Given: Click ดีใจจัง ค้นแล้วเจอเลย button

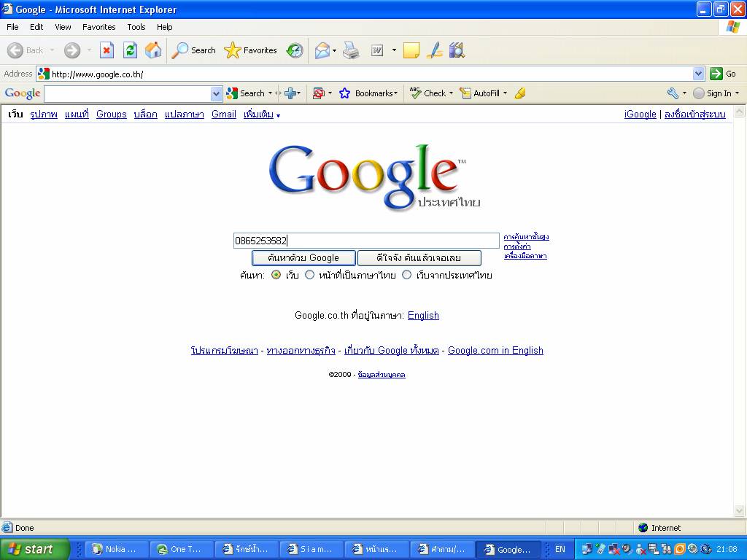Looking at the screenshot, I should 419,258.
